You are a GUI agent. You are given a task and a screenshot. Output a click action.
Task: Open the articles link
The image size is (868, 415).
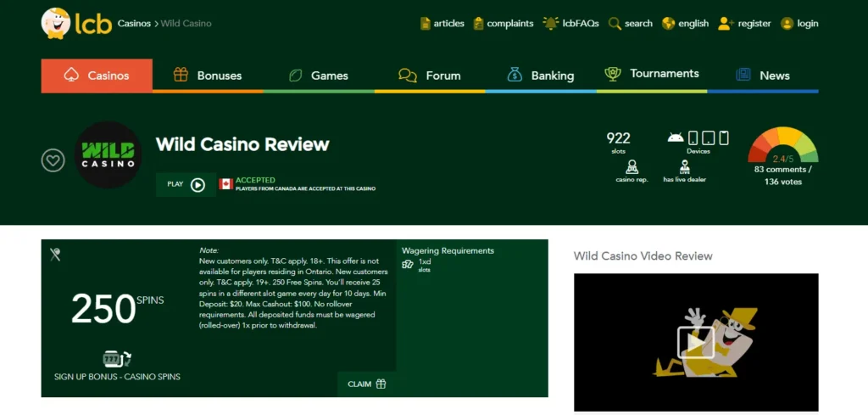[x=448, y=23]
